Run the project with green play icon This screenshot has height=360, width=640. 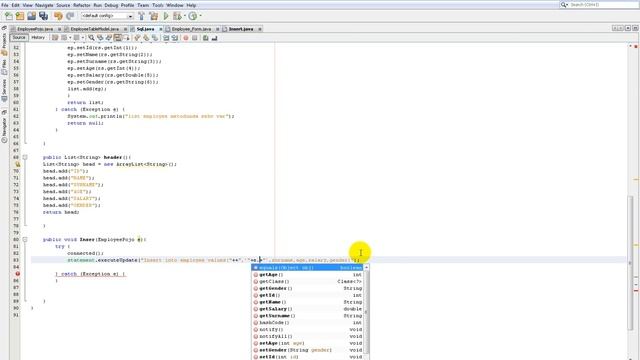click(x=166, y=16)
